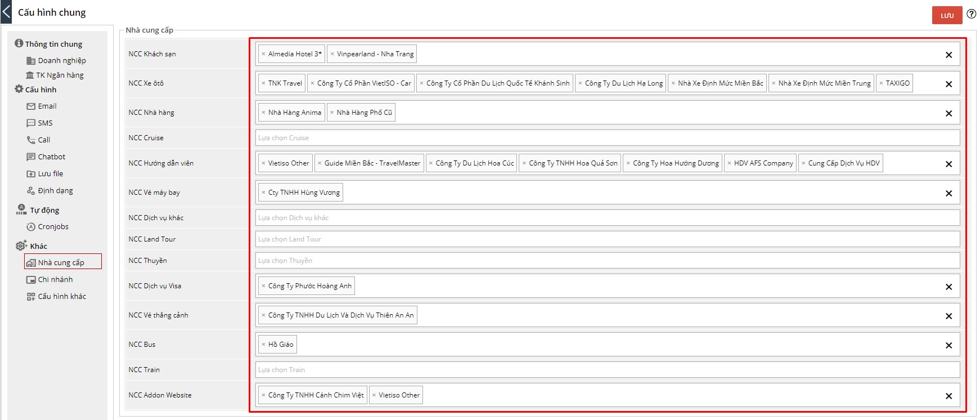Remove TAXIGO tag
The height and width of the screenshot is (420, 980).
click(881, 83)
